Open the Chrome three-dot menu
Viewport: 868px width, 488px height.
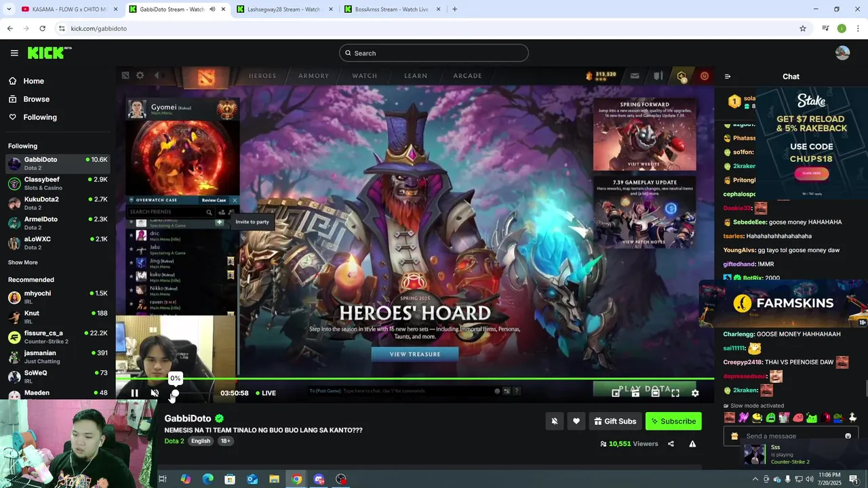tap(858, 28)
